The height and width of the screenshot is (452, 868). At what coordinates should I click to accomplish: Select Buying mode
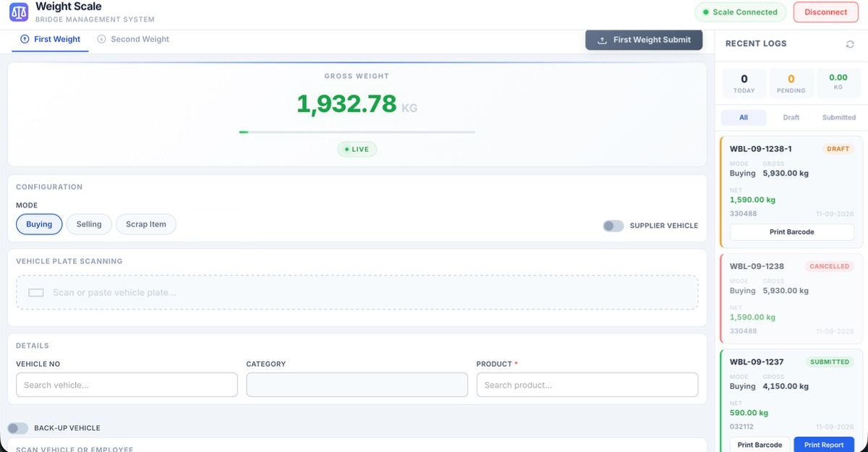click(x=39, y=224)
